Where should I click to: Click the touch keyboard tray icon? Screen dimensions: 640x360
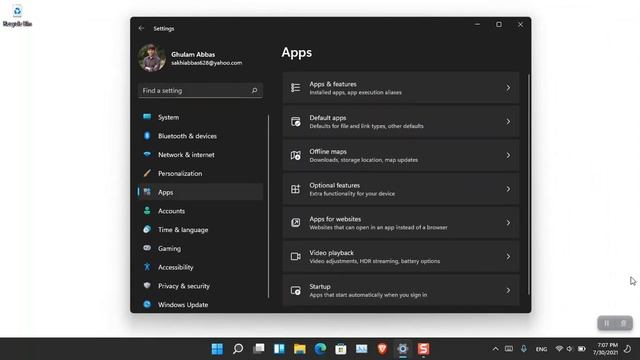[x=509, y=349]
